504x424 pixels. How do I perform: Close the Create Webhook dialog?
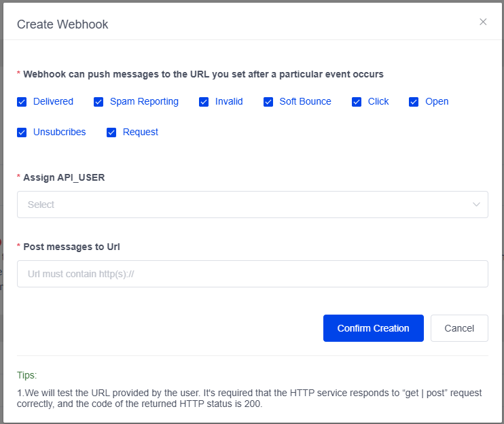pyautogui.click(x=483, y=22)
